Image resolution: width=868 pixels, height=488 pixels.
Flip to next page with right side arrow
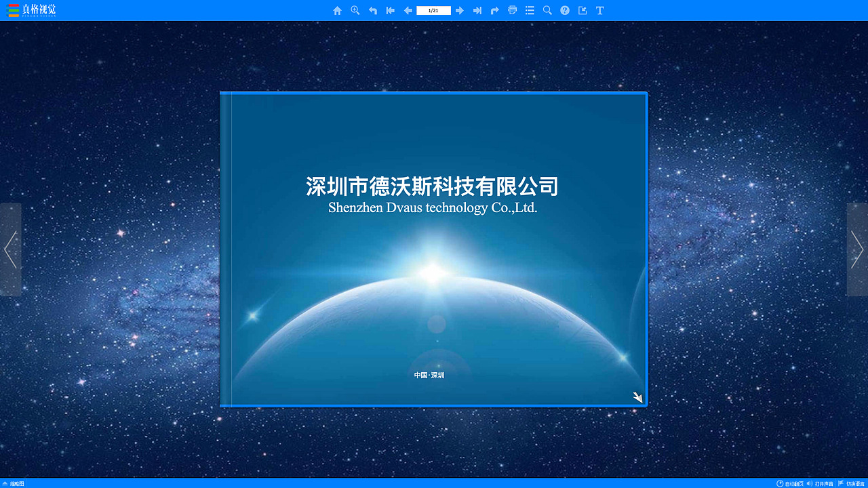pyautogui.click(x=857, y=249)
